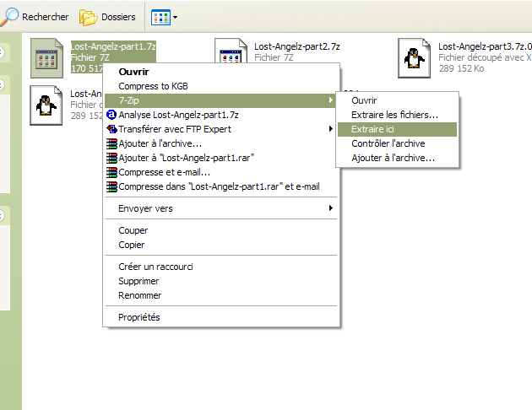Expand the Envoyer vers arrow
Image resolution: width=532 pixels, height=410 pixels.
(x=330, y=208)
